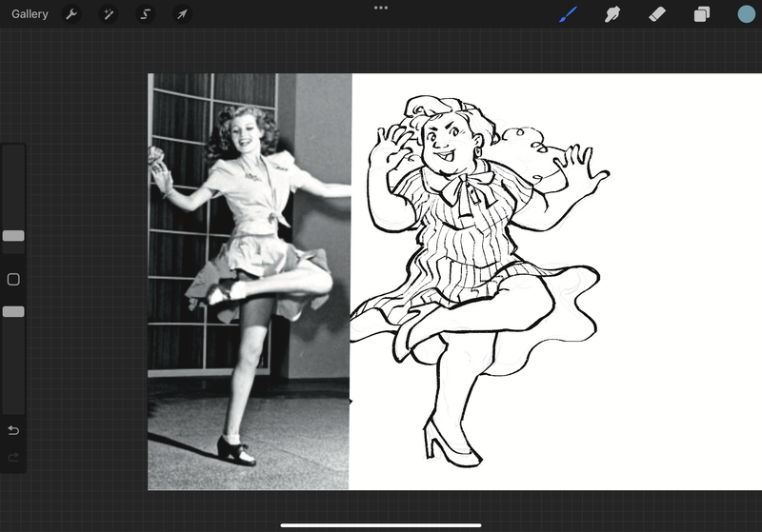Screen dimensions: 762x532
Task: Tap the three-dot menu at top center
Action: (x=381, y=8)
